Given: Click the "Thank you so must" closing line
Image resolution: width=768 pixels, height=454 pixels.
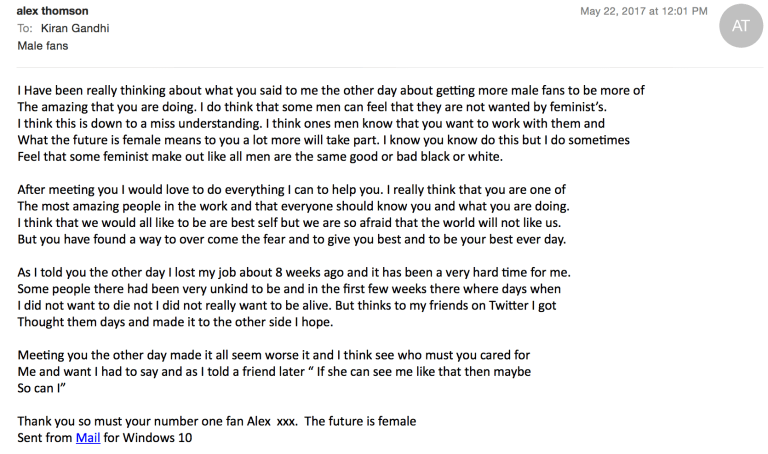Looking at the screenshot, I should 170,421.
